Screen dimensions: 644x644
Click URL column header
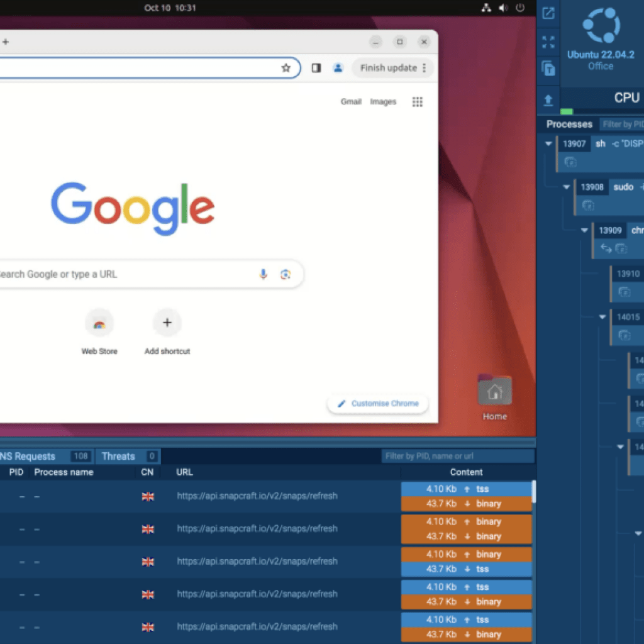(x=184, y=472)
